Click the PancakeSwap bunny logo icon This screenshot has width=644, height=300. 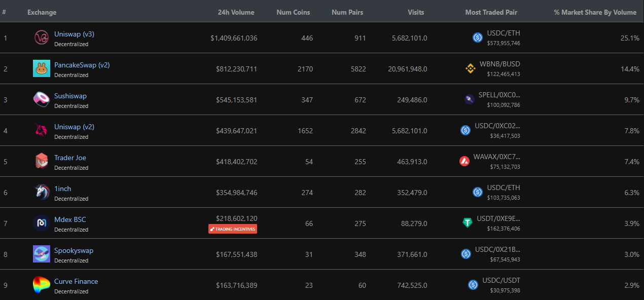pyautogui.click(x=42, y=68)
